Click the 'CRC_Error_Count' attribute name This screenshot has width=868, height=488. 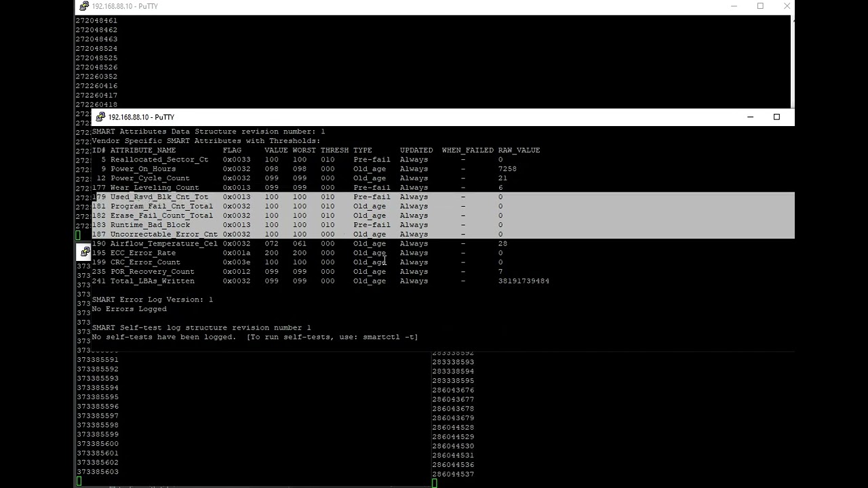(145, 262)
